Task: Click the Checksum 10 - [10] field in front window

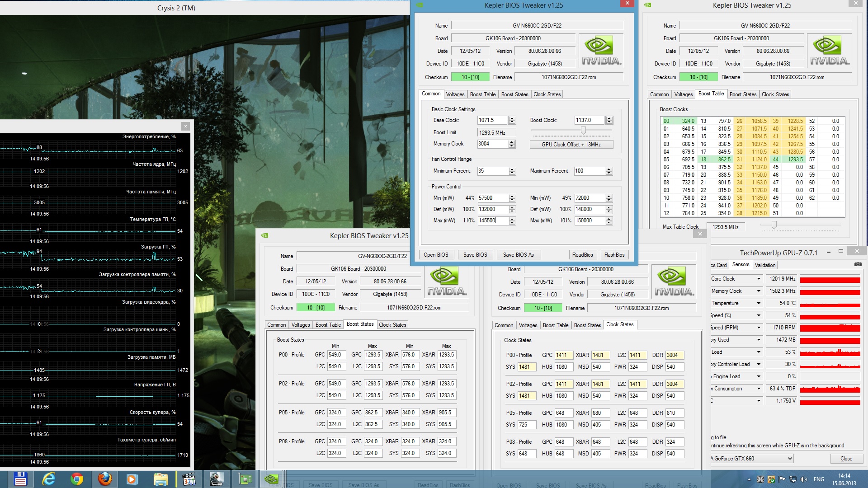Action: [470, 77]
